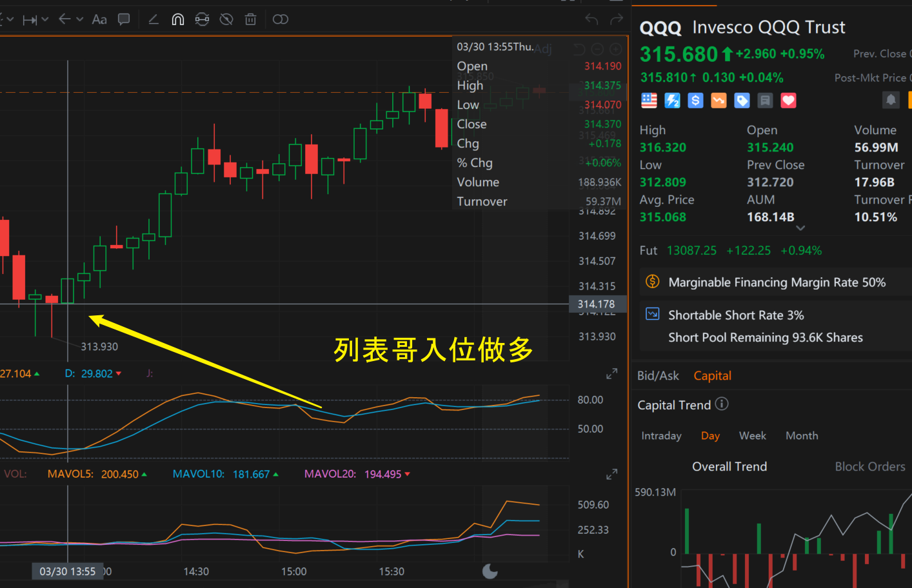Click the Short Pool Remaining 93.6K Shares text
Image resolution: width=912 pixels, height=588 pixels.
(766, 338)
